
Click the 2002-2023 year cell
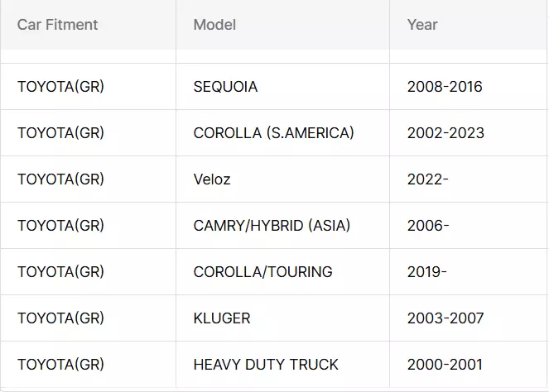pyautogui.click(x=468, y=133)
